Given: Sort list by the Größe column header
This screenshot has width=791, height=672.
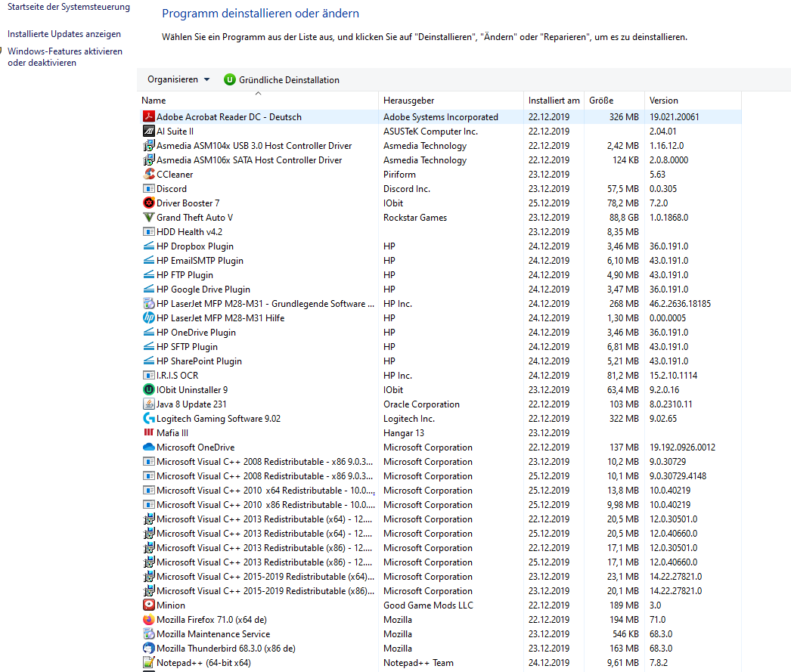Looking at the screenshot, I should pyautogui.click(x=614, y=101).
